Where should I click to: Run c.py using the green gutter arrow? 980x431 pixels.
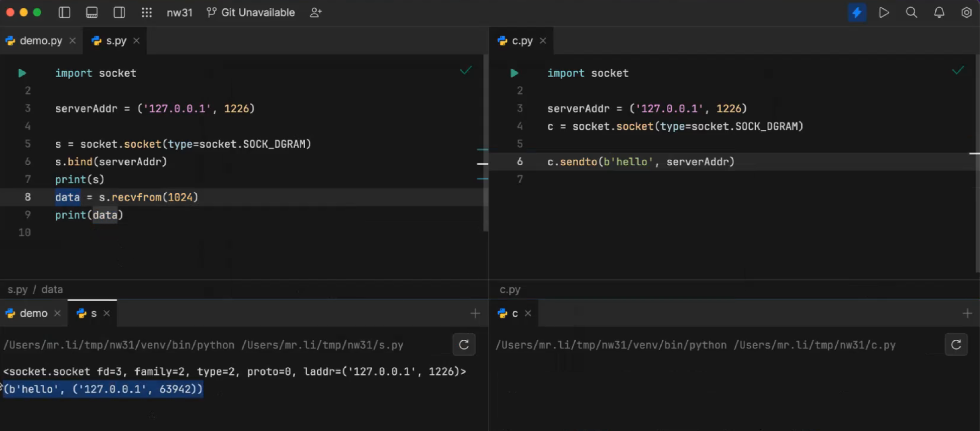point(514,73)
